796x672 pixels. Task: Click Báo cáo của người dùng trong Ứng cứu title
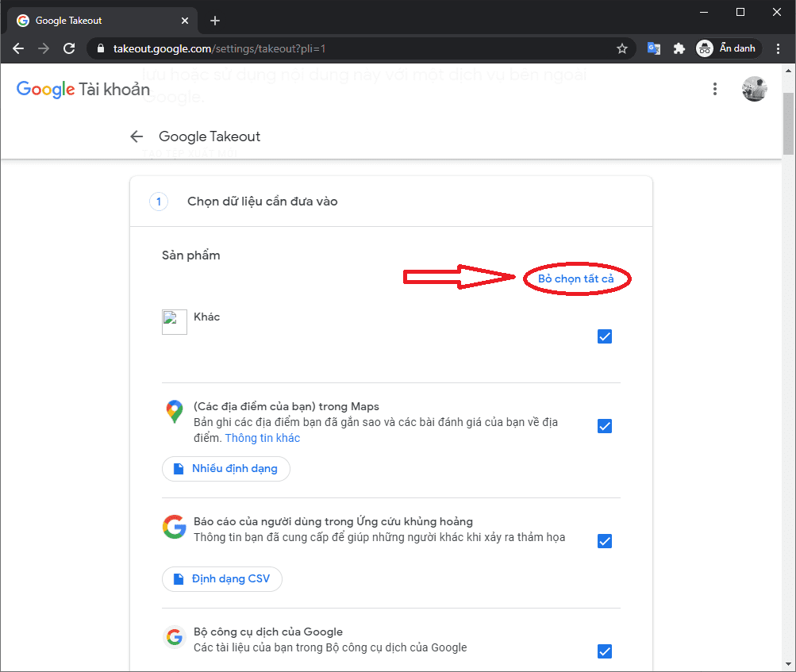click(333, 521)
